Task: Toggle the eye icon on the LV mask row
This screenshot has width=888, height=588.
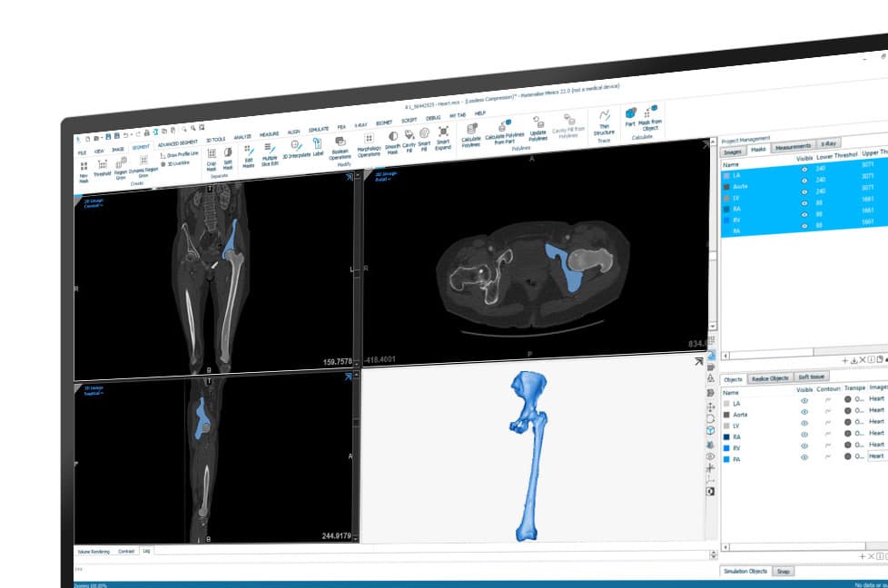Action: [x=804, y=191]
